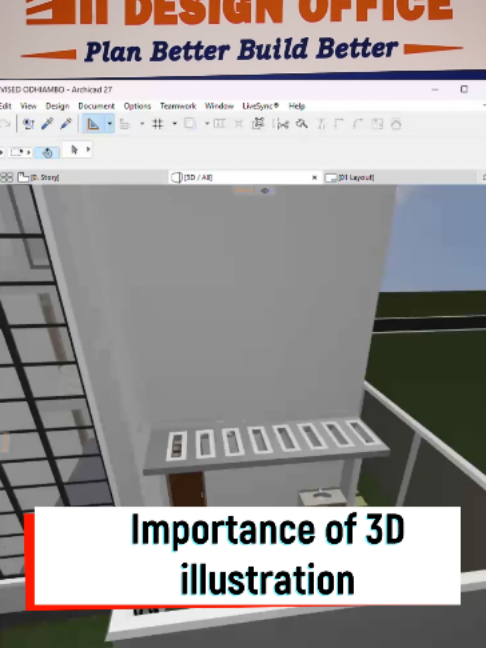The width and height of the screenshot is (486, 648).
Task: Expand the Arrow tool flyout arrow
Action: click(88, 149)
